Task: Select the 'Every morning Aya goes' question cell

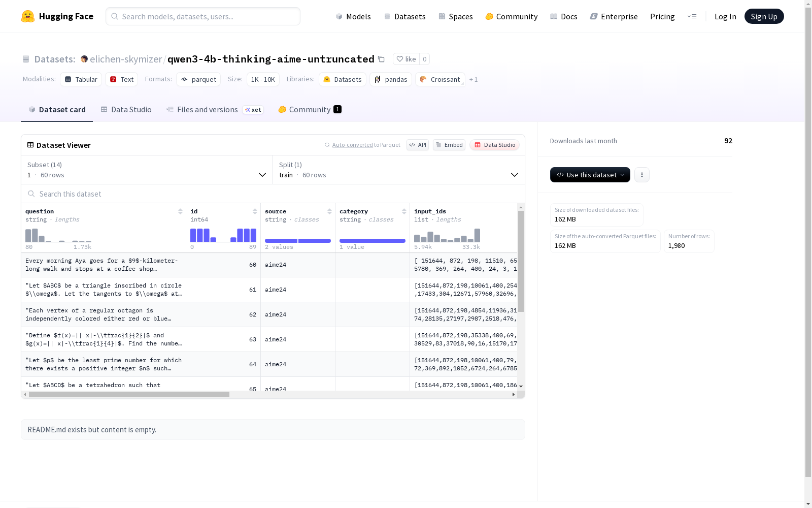Action: (104, 265)
